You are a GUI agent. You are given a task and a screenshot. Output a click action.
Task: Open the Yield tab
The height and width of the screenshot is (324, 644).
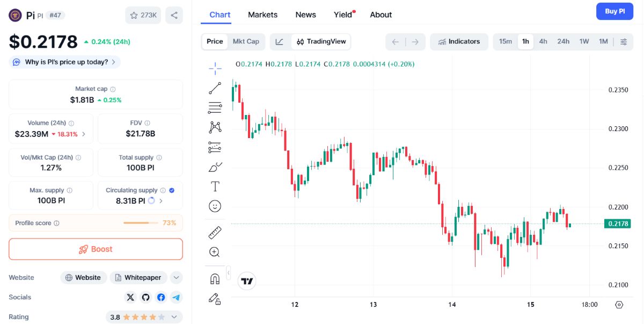(343, 15)
